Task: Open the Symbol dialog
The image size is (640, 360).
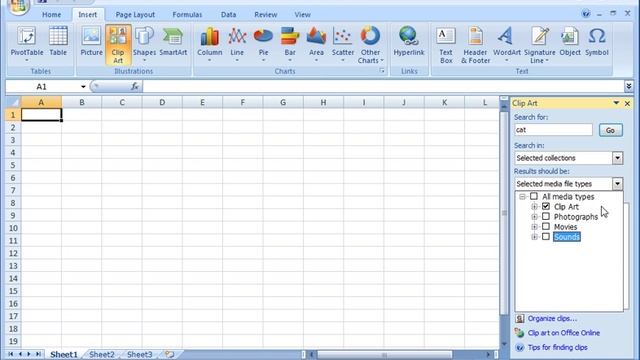Action: (x=597, y=41)
